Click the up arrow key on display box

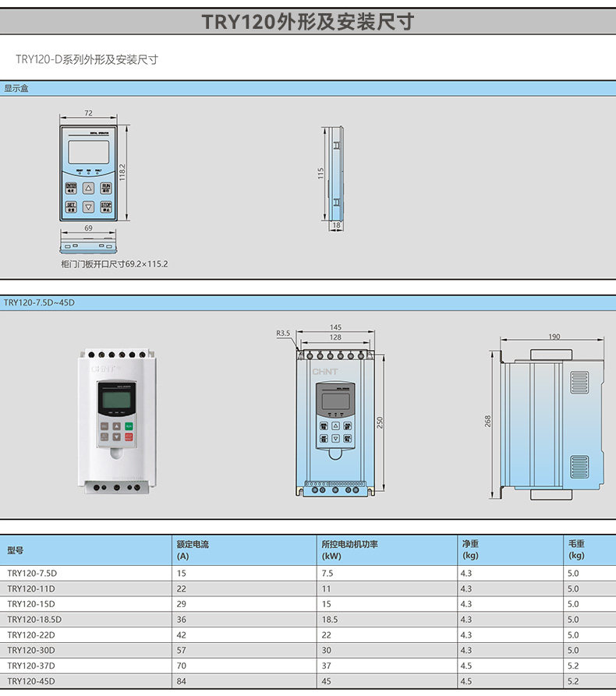pos(88,188)
